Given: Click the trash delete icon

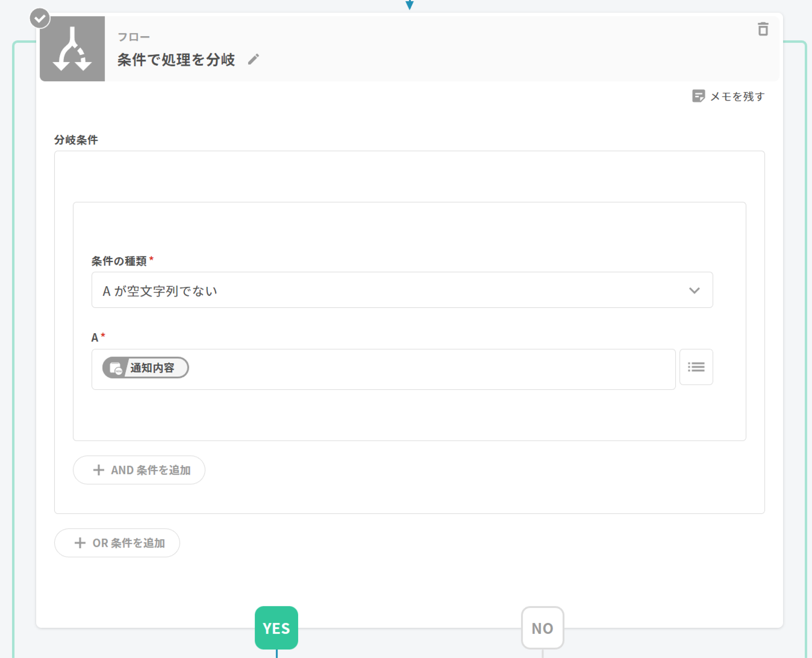Looking at the screenshot, I should (763, 29).
